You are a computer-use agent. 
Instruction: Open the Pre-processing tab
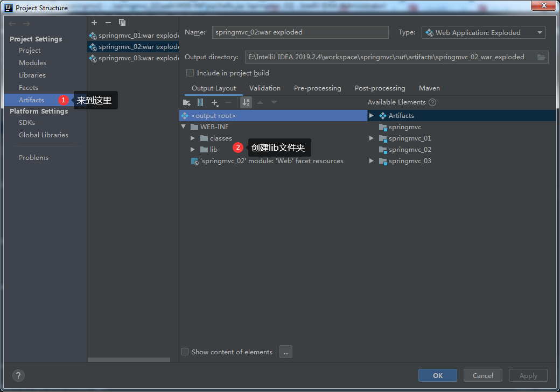[x=318, y=88]
